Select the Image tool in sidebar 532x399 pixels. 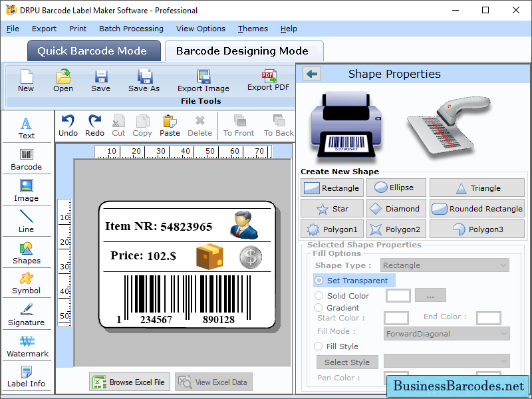click(x=27, y=191)
